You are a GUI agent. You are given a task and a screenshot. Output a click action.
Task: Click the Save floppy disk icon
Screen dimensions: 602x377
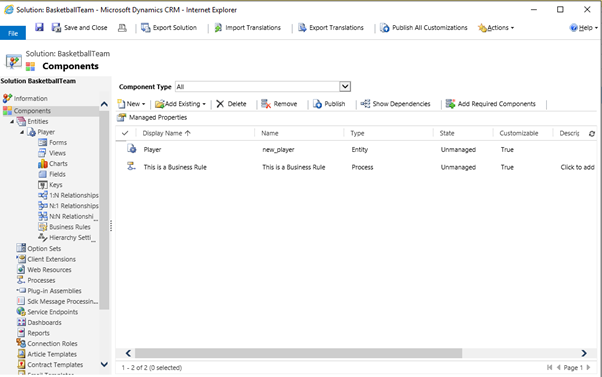point(39,27)
